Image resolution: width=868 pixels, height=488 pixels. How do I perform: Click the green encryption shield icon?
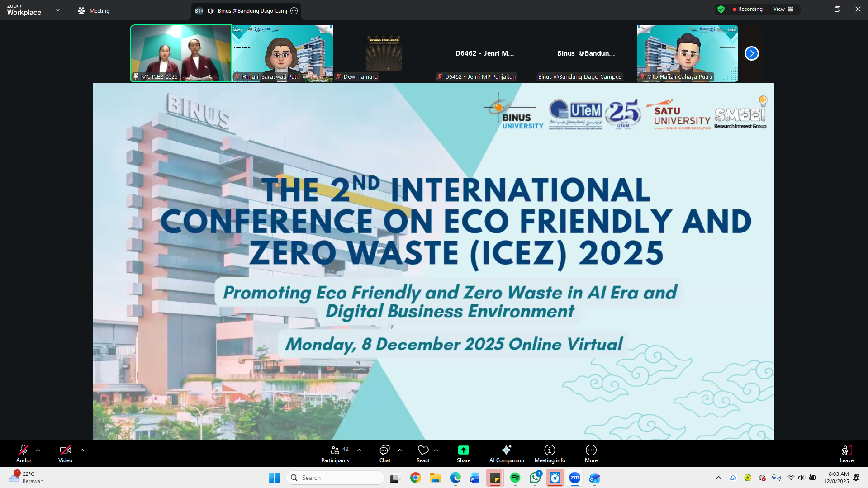(x=721, y=9)
